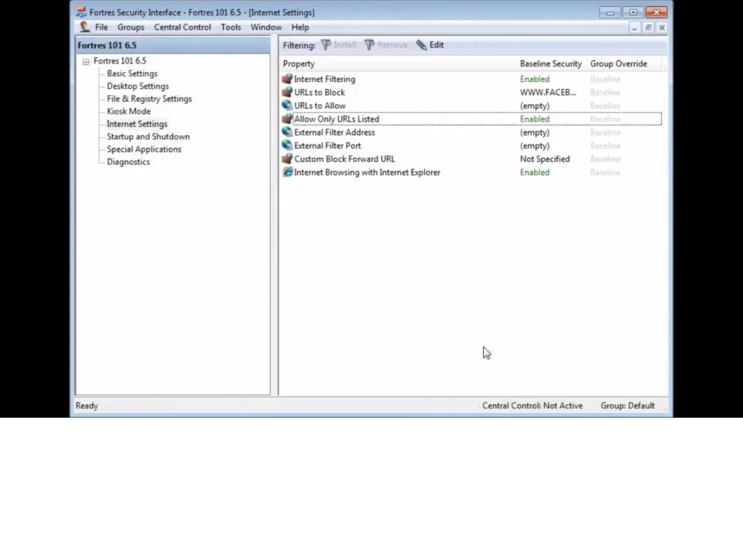Select the Custom Block Forward URL row
Image resolution: width=743 pixels, height=560 pixels.
[344, 159]
